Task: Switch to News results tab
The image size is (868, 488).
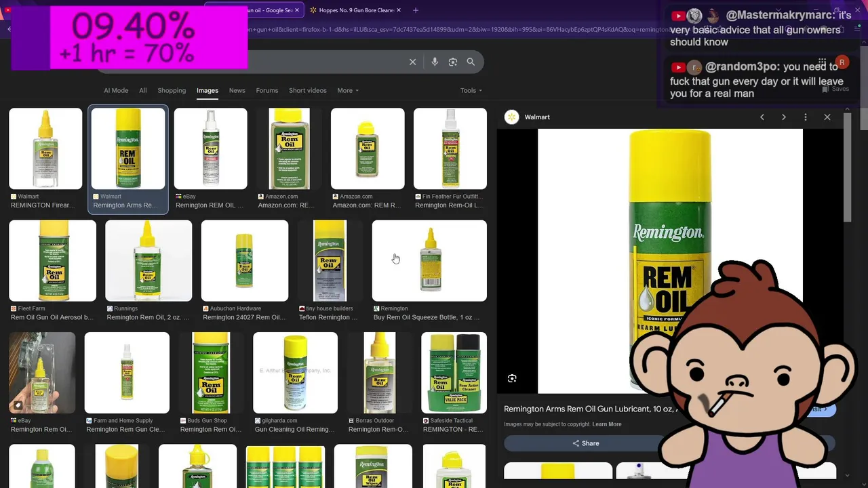Action: [x=237, y=90]
